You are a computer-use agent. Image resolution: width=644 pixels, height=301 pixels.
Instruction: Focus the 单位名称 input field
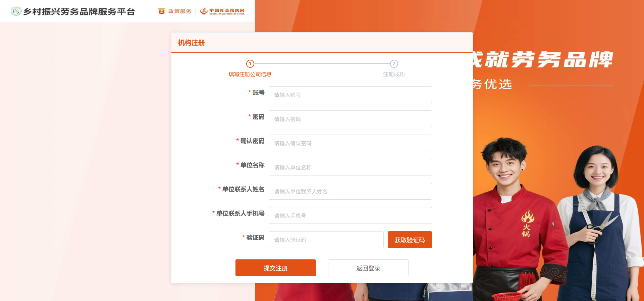[350, 167]
